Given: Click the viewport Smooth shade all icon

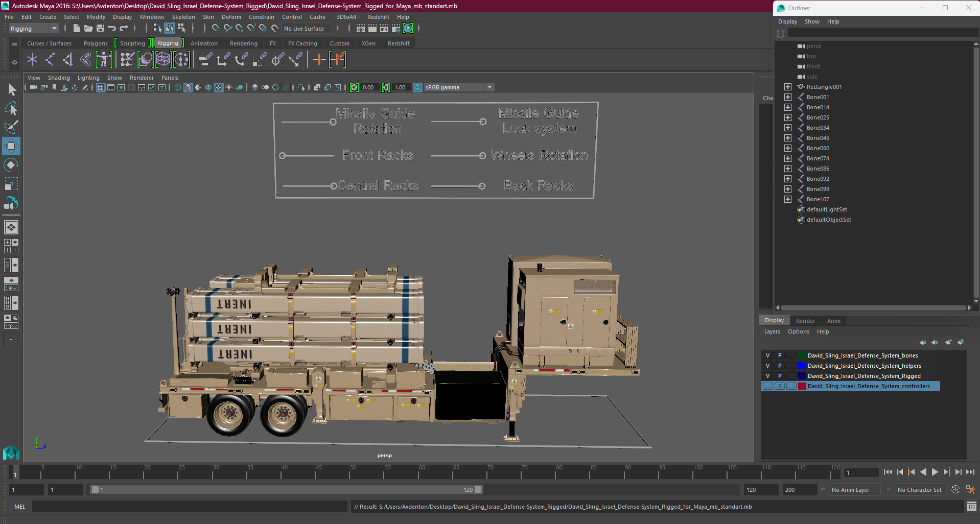Looking at the screenshot, I should click(188, 87).
